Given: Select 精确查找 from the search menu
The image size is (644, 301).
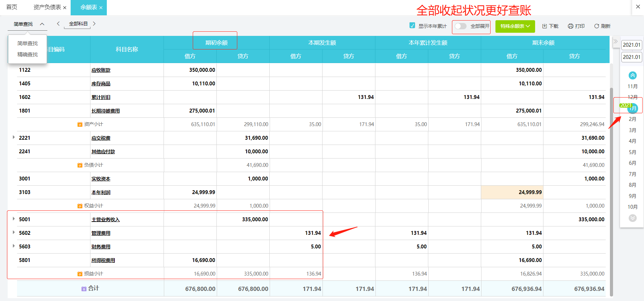Looking at the screenshot, I should pos(27,55).
